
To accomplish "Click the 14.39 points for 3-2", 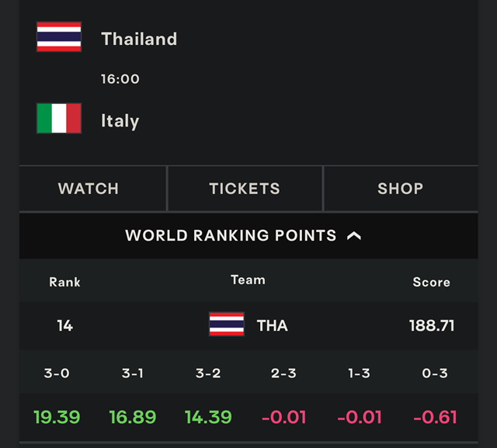I will pyautogui.click(x=208, y=417).
